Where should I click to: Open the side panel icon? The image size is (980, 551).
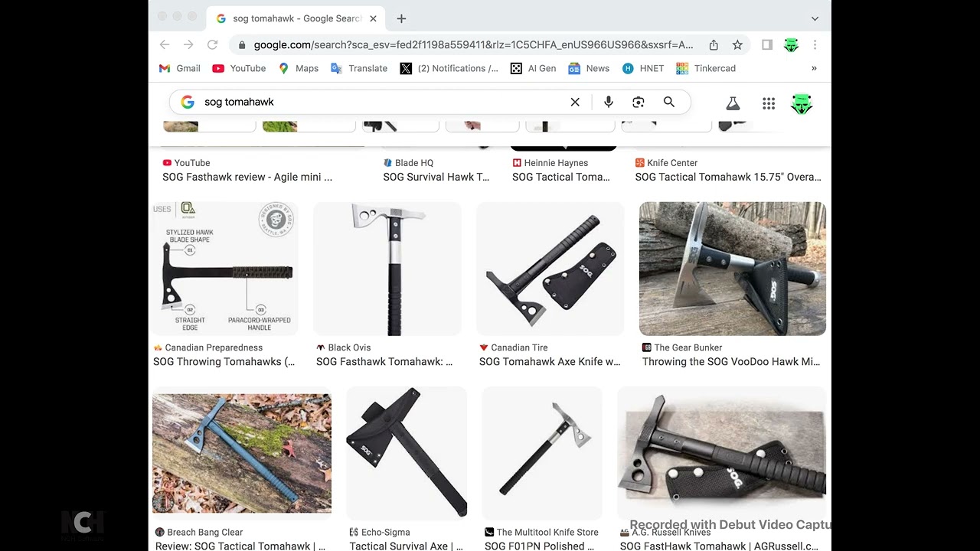767,45
